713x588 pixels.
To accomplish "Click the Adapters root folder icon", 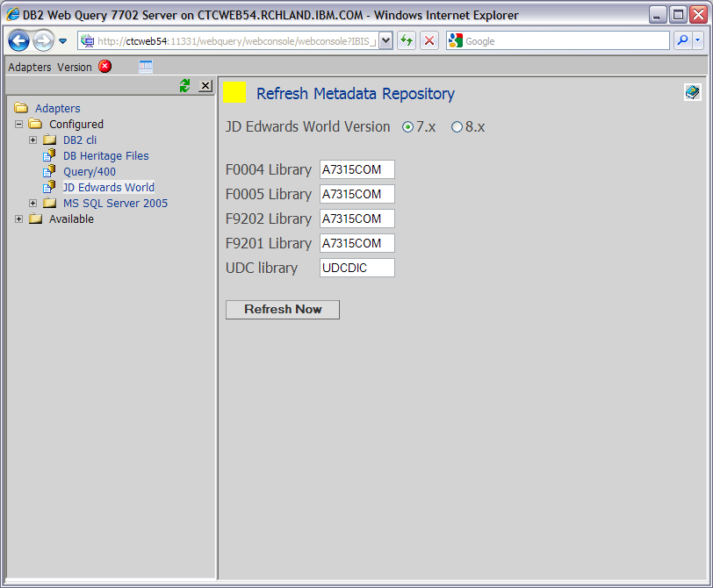I will tap(21, 108).
